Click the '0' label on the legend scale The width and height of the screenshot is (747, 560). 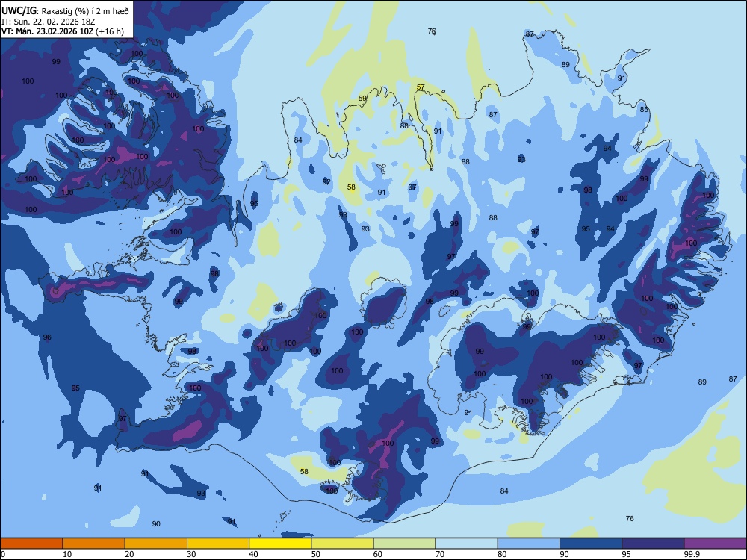pyautogui.click(x=3, y=554)
